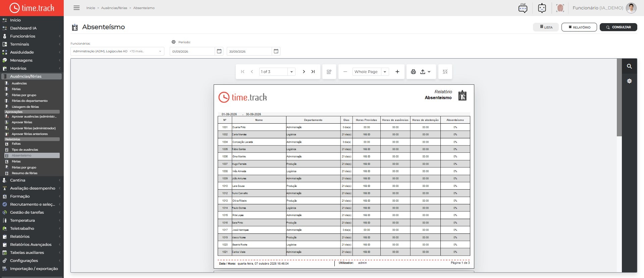The image size is (644, 278).
Task: Zoom out the report view
Action: tap(345, 72)
